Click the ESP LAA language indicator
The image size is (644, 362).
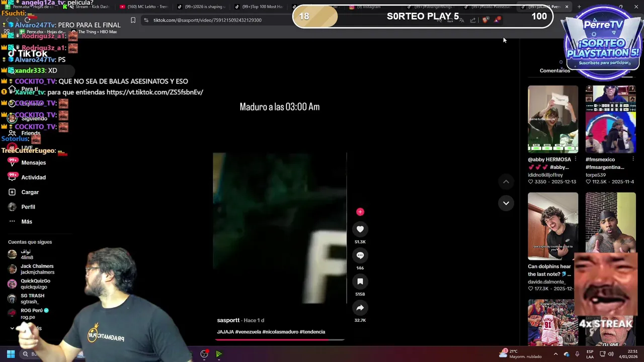tap(590, 354)
